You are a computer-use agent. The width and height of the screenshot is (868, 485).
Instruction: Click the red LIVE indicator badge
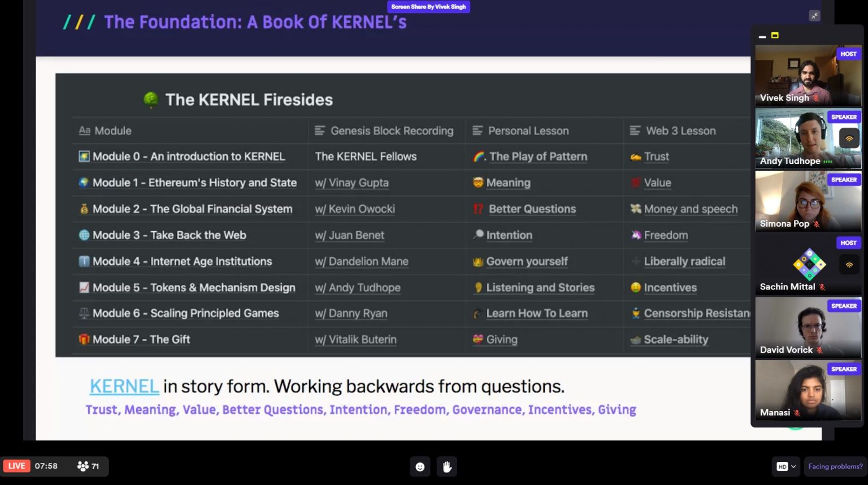[x=16, y=465]
